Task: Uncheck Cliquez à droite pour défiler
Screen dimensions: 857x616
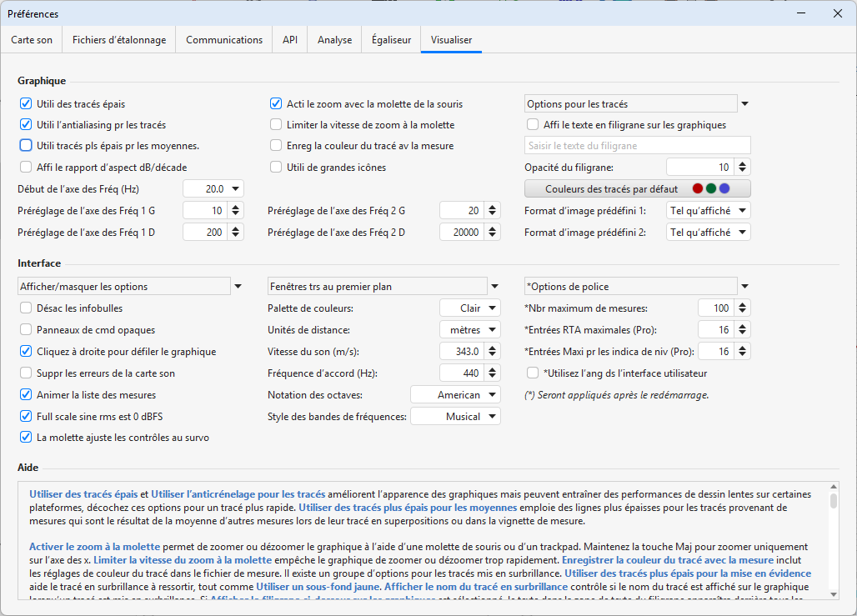Action: (x=26, y=351)
